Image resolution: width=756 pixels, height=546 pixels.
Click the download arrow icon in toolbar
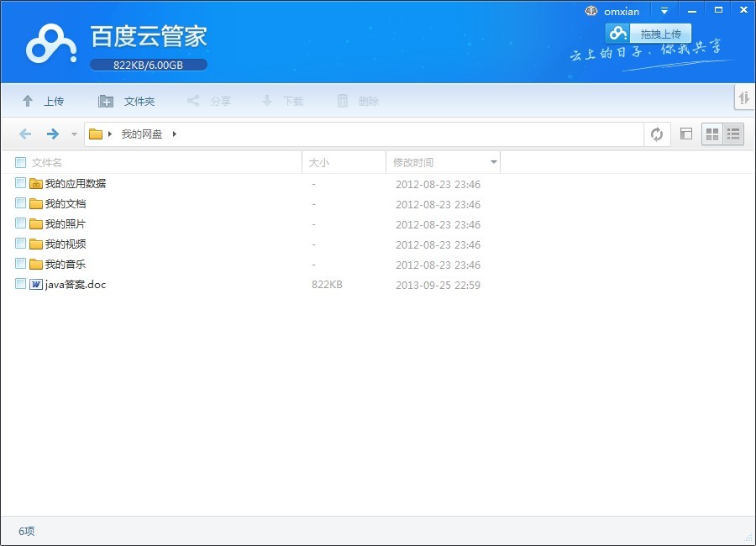(x=266, y=101)
